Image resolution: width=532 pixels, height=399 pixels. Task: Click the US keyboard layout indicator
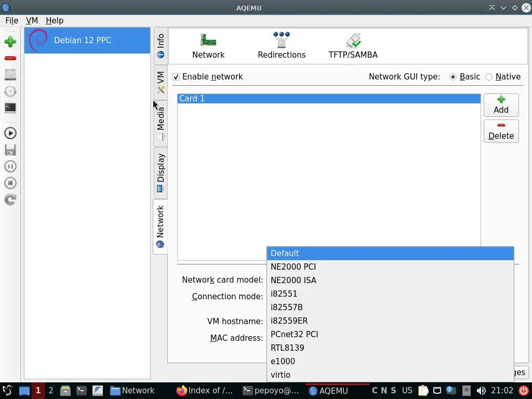click(407, 391)
